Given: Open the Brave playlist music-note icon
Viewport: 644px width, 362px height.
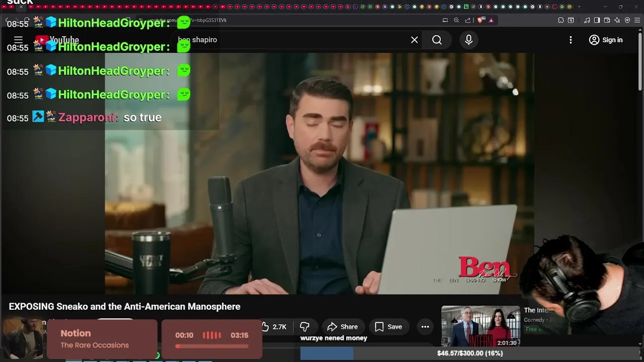Looking at the screenshot, I should point(587,20).
